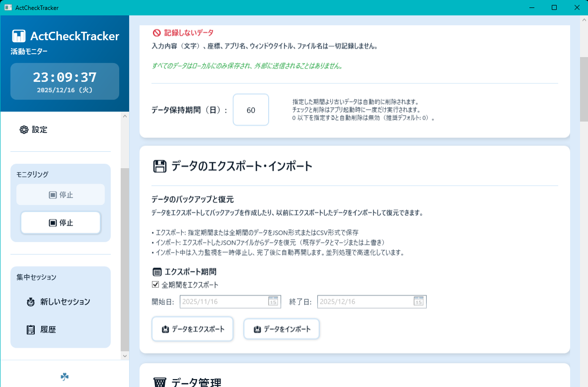
Task: Click the stop square icon in active 停止 button
Action: [x=53, y=222]
